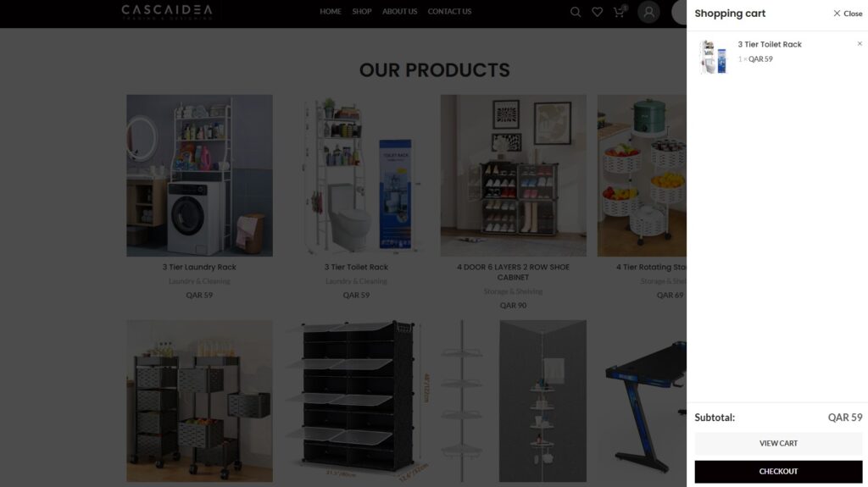Open the Storage & Shelving category under shoe cabinet

pyautogui.click(x=513, y=291)
